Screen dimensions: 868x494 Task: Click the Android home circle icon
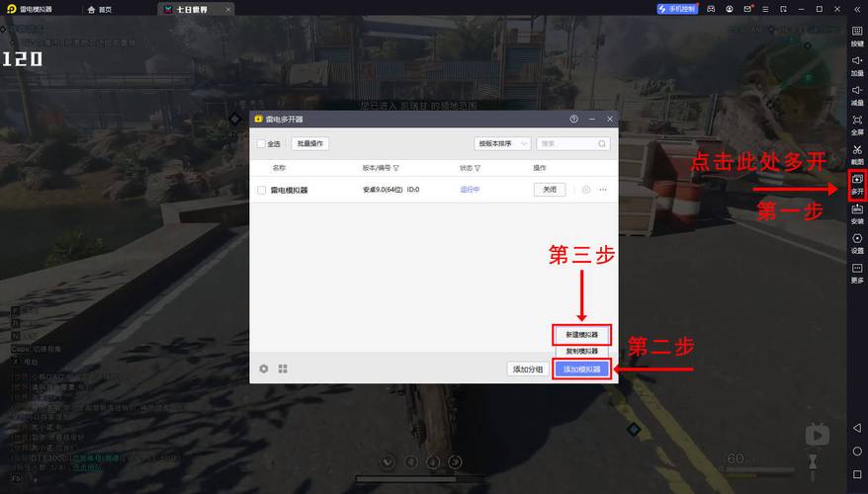857,452
